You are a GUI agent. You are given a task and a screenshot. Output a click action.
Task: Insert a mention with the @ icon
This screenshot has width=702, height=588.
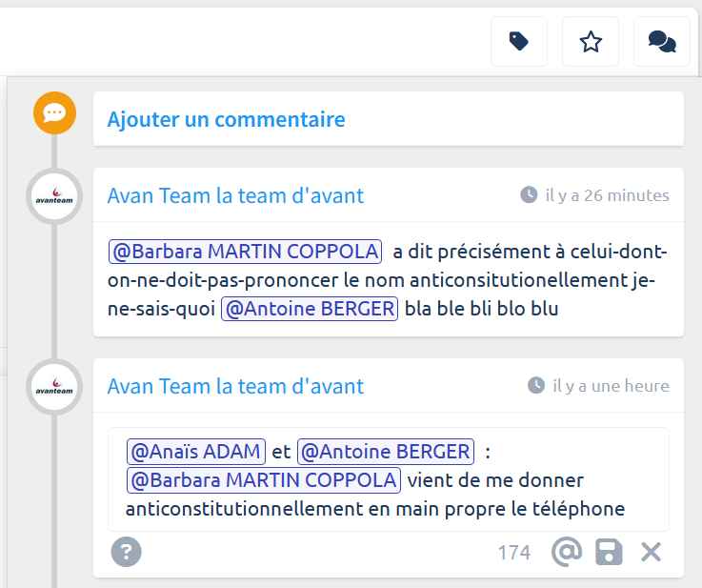tap(566, 552)
